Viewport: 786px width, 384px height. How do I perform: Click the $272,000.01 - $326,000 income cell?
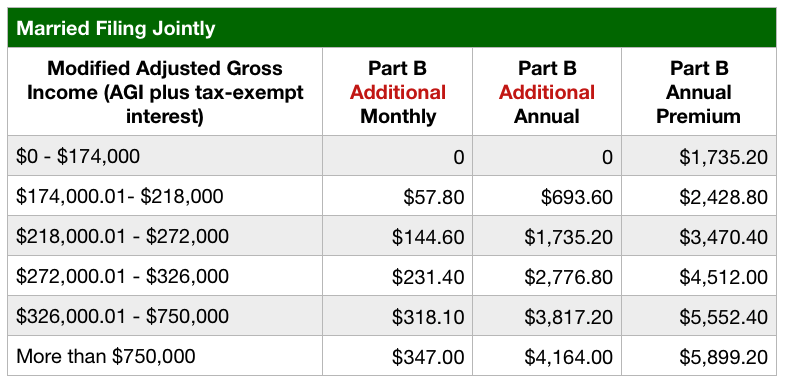pyautogui.click(x=165, y=276)
